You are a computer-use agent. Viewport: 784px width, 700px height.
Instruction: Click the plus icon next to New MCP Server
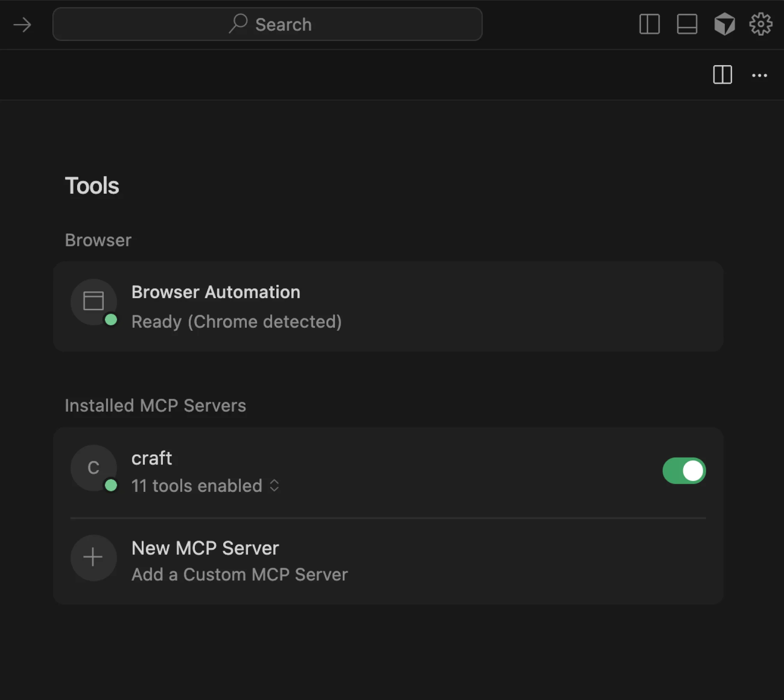[93, 557]
